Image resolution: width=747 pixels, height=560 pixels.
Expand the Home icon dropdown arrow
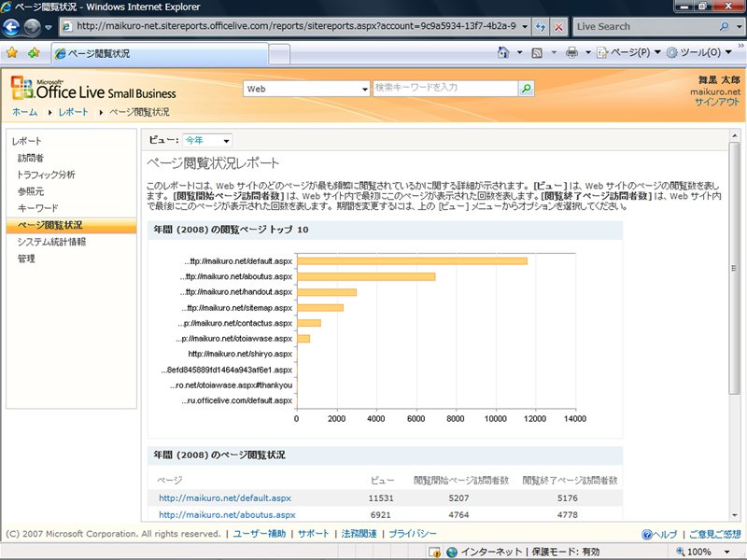point(520,52)
